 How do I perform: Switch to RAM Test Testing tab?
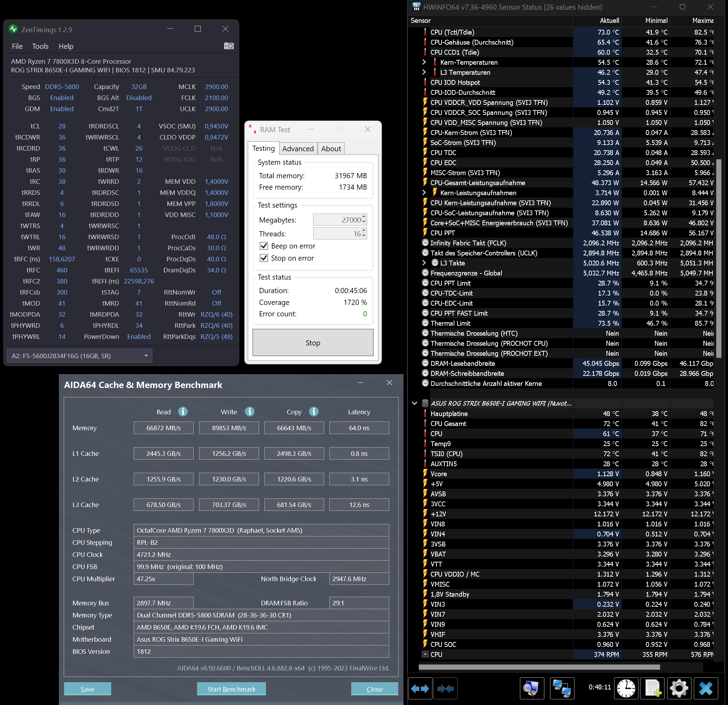[263, 148]
